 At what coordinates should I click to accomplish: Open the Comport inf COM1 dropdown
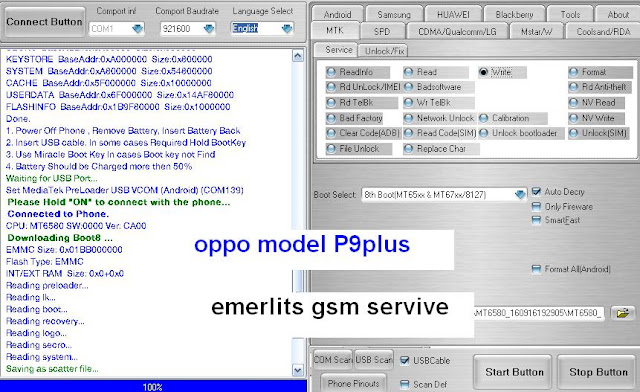(138, 29)
